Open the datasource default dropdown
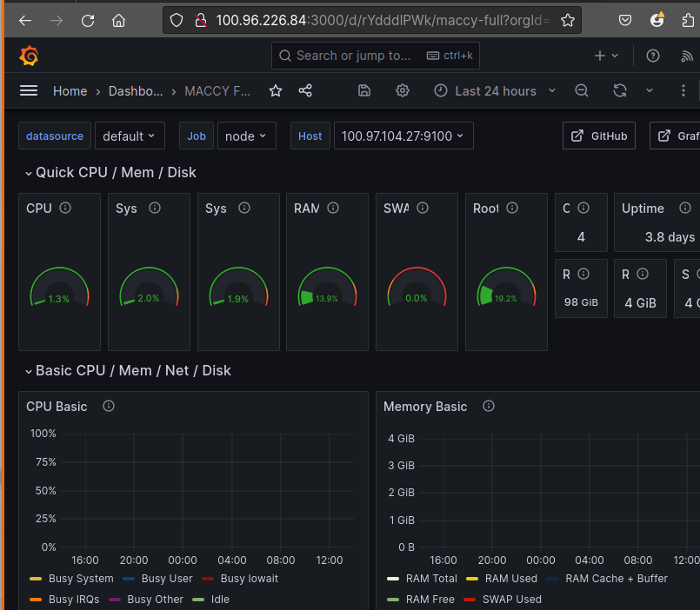This screenshot has height=610, width=700. tap(130, 136)
